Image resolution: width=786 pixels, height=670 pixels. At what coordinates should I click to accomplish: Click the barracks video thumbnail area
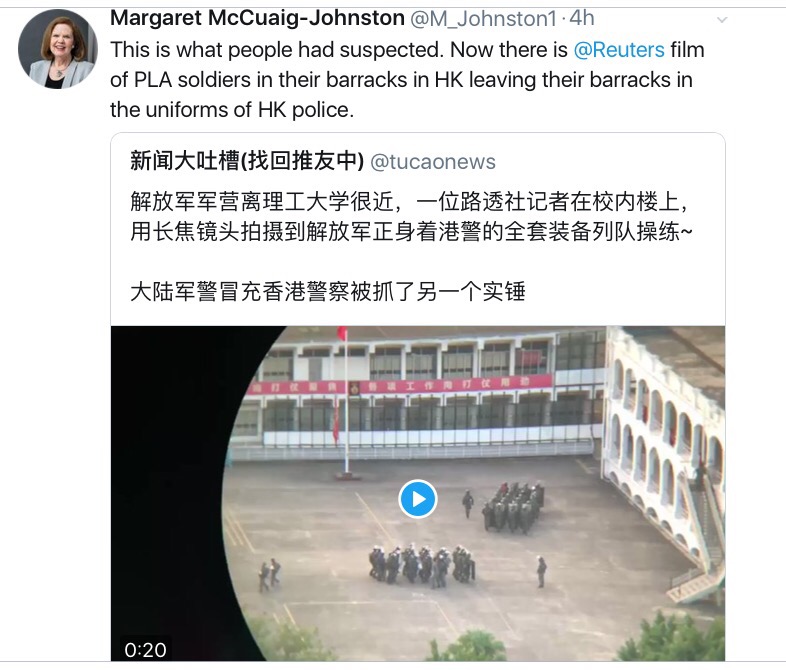pyautogui.click(x=418, y=493)
